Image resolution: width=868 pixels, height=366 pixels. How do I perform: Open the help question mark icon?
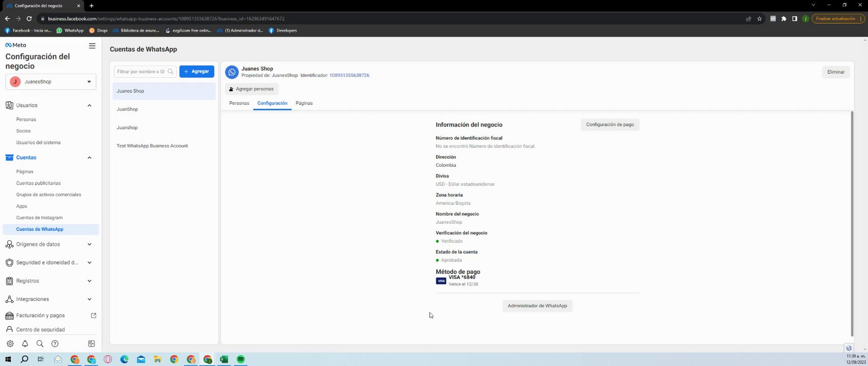pyautogui.click(x=55, y=344)
